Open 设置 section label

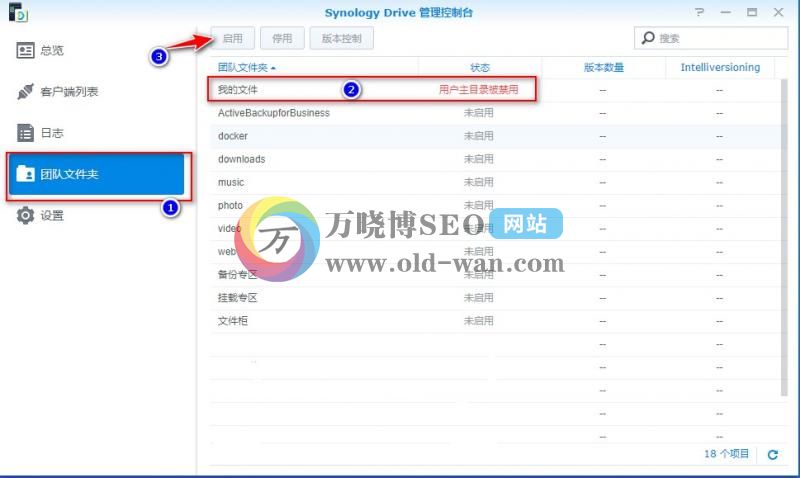pyautogui.click(x=52, y=215)
